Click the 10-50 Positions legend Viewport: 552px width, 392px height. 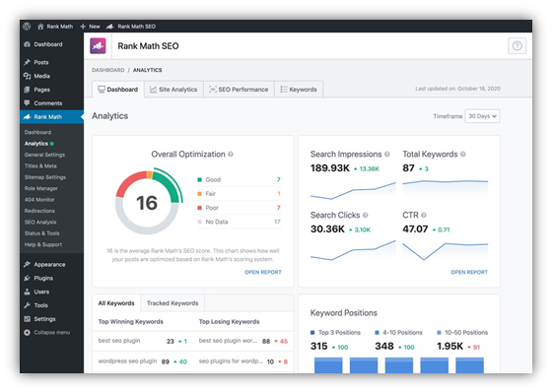click(x=462, y=333)
